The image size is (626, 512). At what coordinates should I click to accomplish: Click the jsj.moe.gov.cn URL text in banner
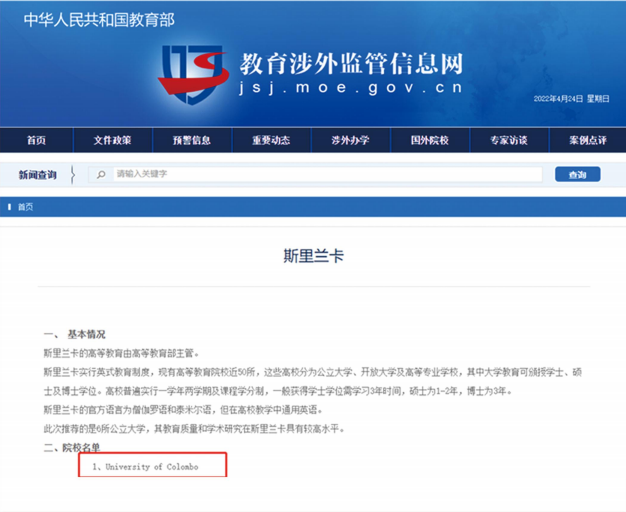point(351,87)
